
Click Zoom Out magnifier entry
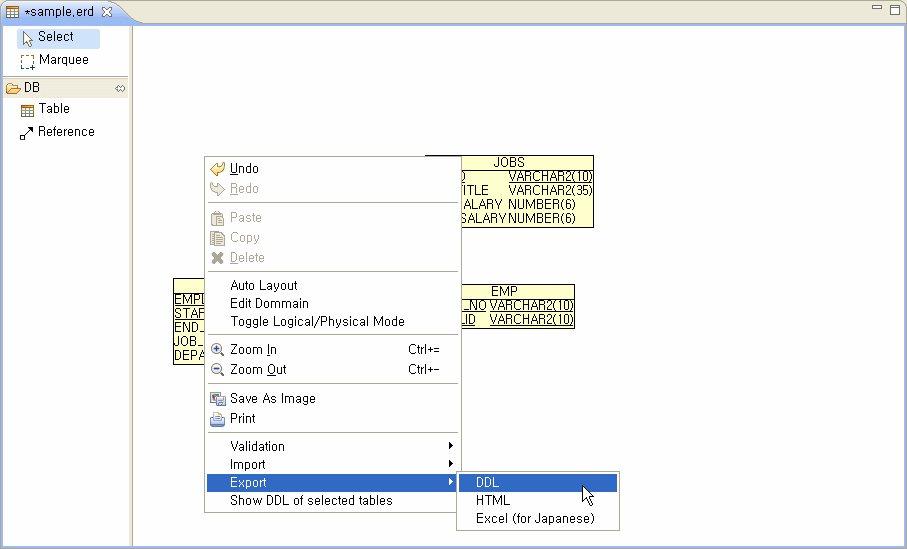(258, 370)
